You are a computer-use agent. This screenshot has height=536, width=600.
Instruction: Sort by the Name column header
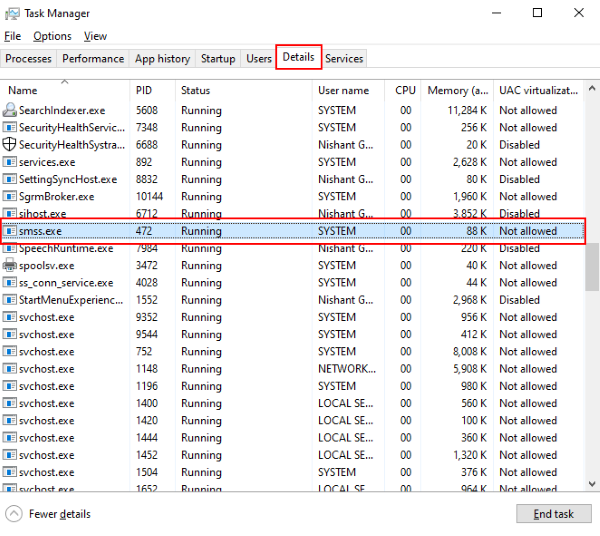[x=65, y=90]
